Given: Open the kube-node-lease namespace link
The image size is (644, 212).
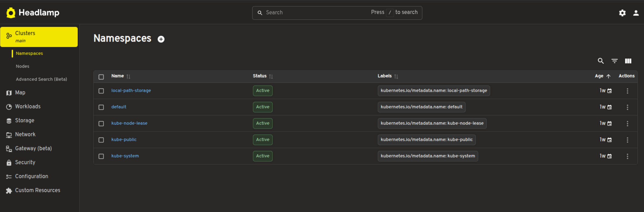Looking at the screenshot, I should click(x=129, y=123).
